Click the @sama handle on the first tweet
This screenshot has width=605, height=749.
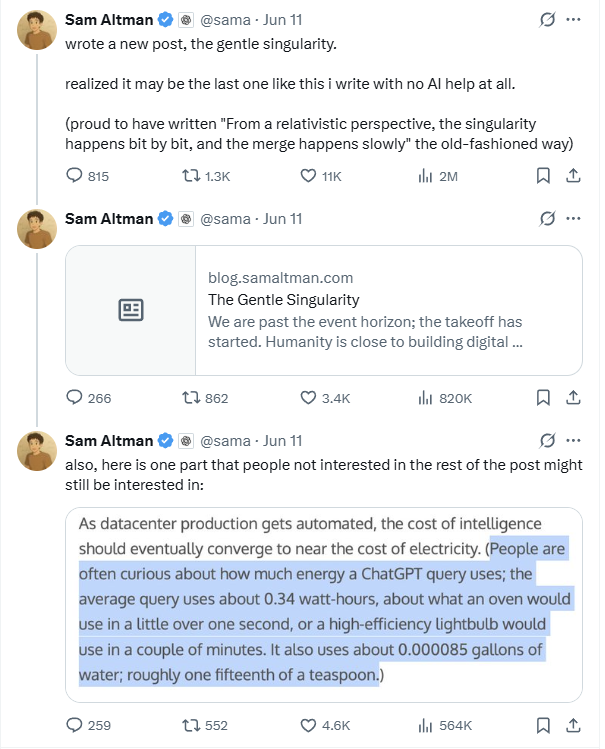tap(228, 19)
